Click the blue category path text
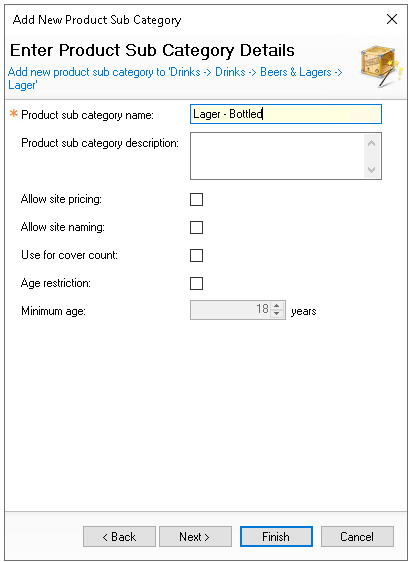This screenshot has height=562, width=408. [175, 78]
